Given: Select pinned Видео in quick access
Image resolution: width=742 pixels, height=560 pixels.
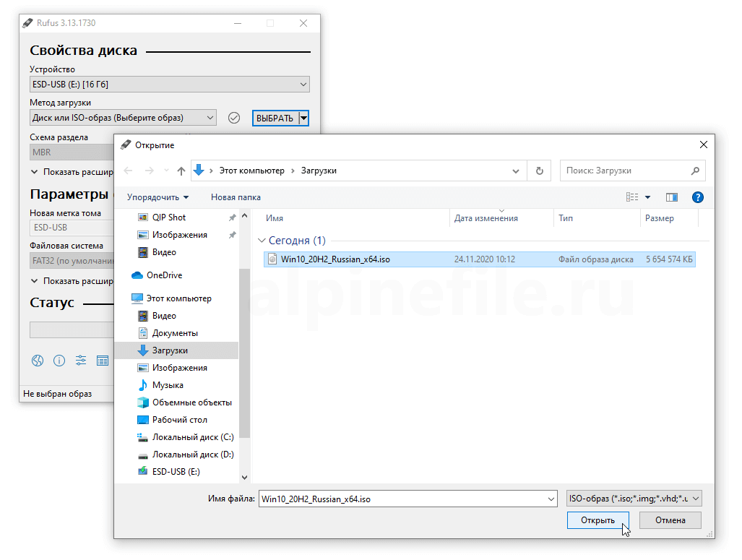Looking at the screenshot, I should tap(164, 252).
